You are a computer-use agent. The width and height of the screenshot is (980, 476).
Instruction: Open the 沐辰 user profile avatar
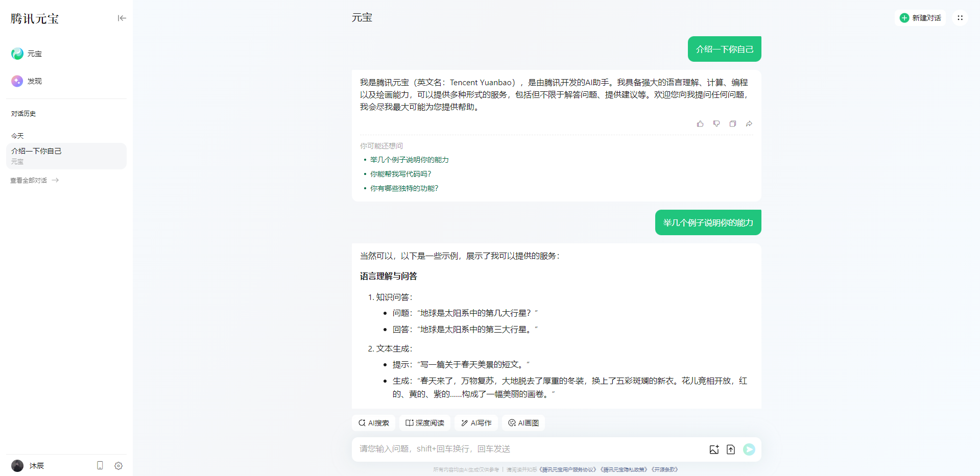click(17, 466)
